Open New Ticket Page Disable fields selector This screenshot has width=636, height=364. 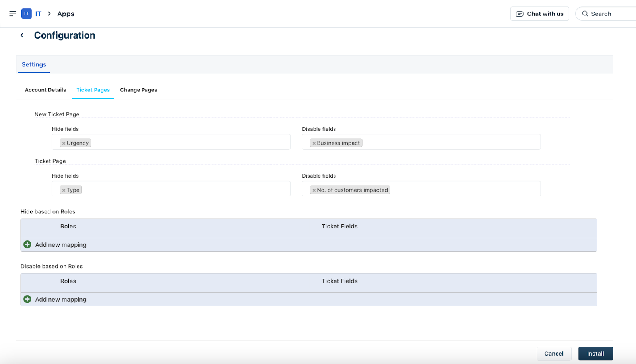point(421,142)
